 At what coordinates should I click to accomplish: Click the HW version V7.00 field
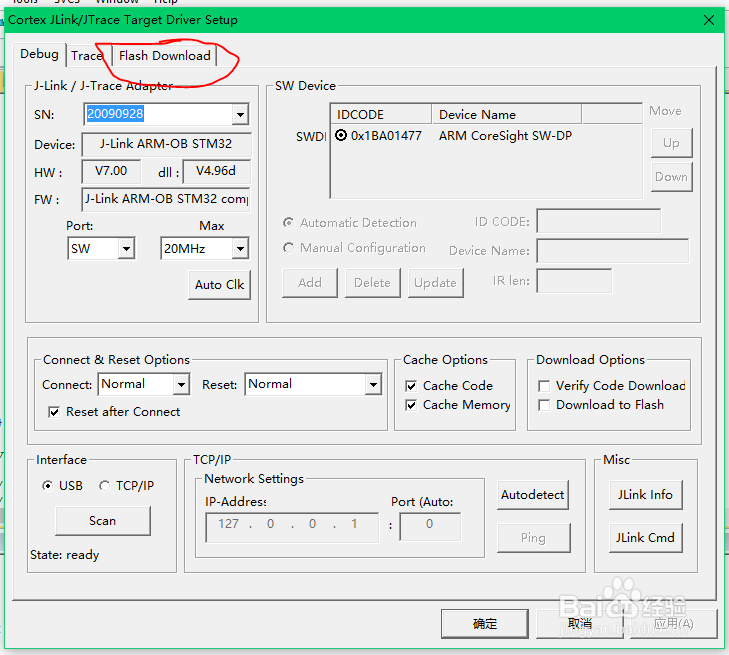click(x=111, y=172)
